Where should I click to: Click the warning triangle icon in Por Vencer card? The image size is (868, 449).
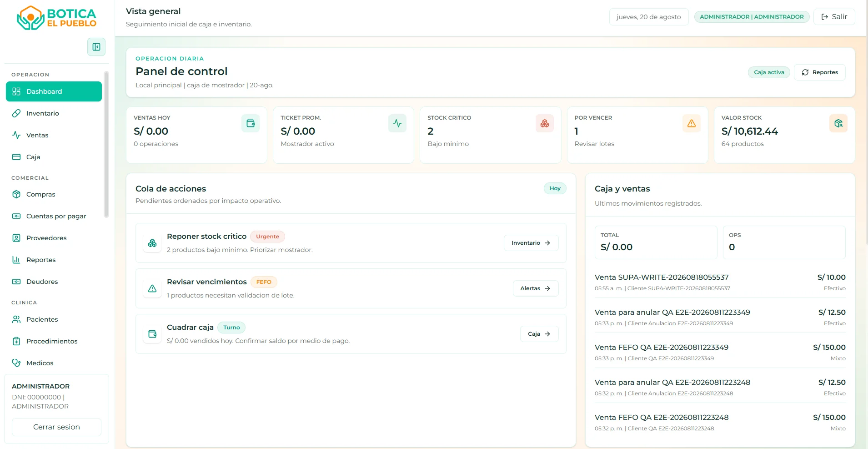click(692, 123)
